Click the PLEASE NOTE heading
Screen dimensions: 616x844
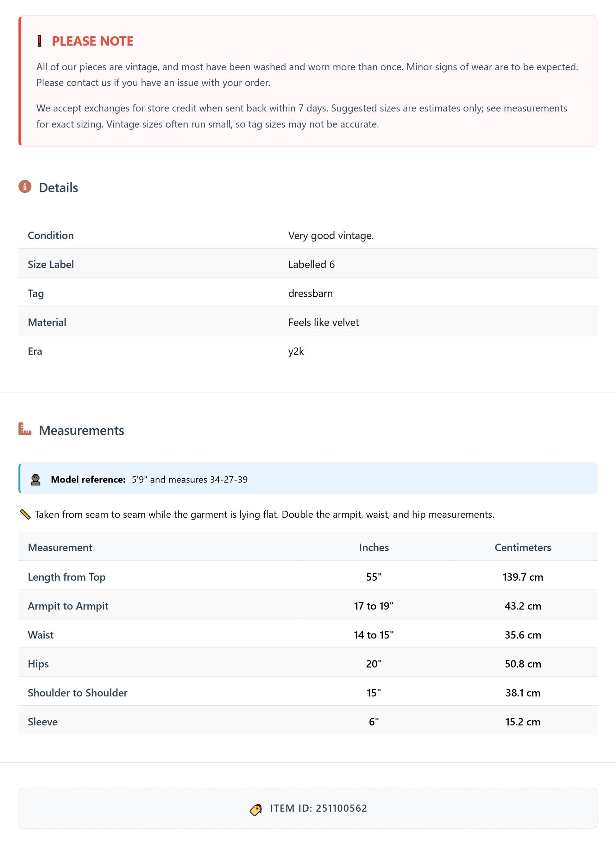pos(92,41)
